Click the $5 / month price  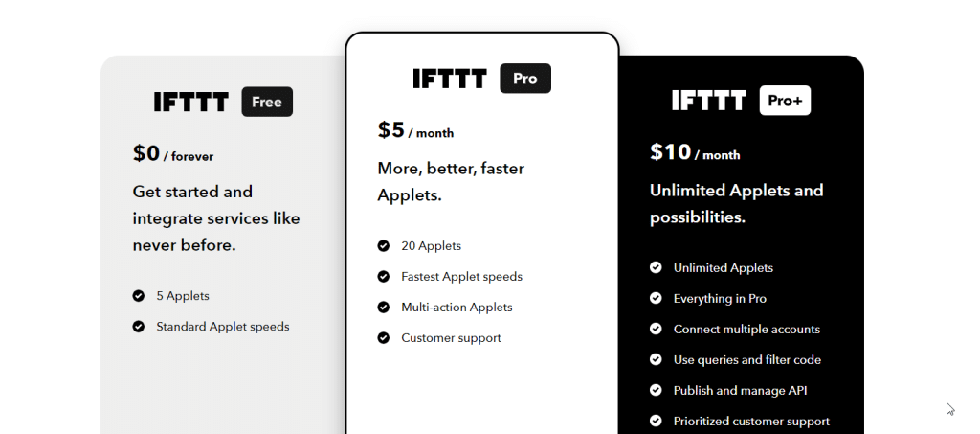point(415,131)
